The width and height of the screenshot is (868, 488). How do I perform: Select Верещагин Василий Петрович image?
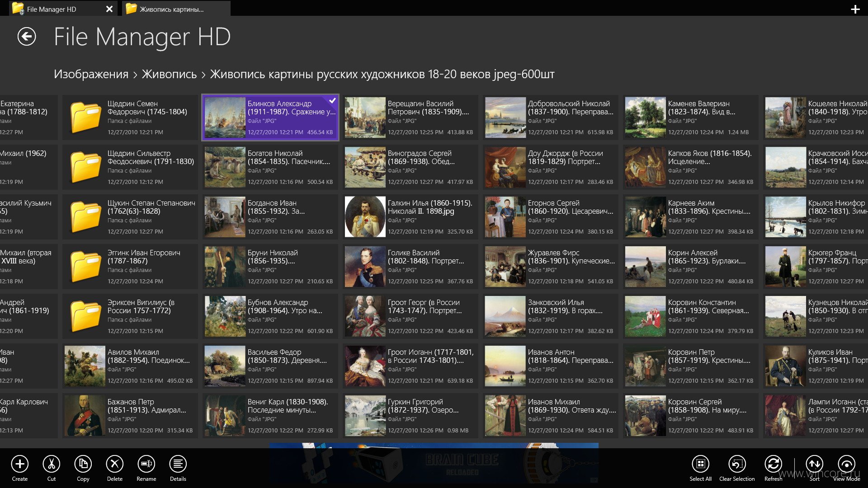tap(410, 117)
